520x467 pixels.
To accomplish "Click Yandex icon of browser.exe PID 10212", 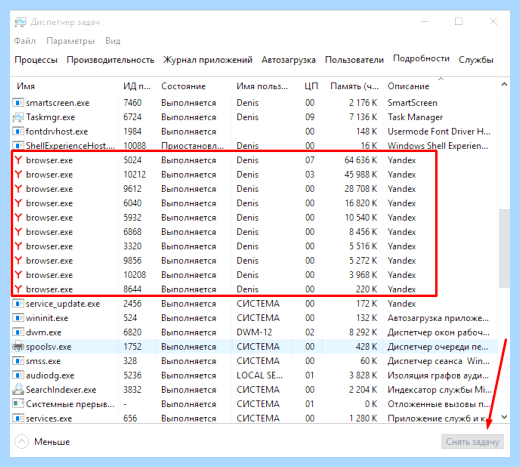I will 18,174.
